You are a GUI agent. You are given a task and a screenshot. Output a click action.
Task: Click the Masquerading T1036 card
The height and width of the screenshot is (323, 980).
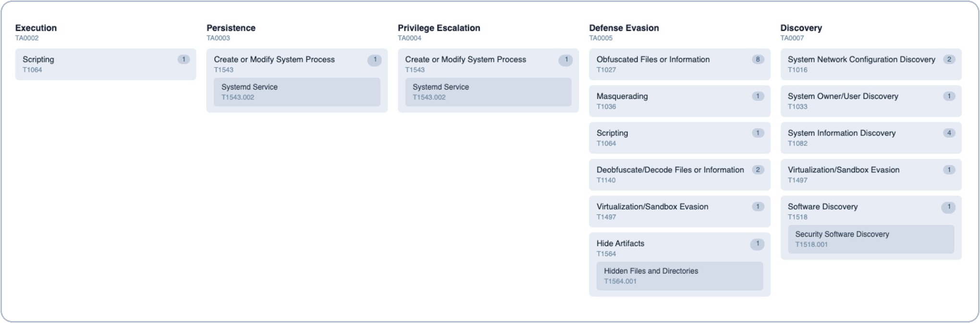point(673,101)
